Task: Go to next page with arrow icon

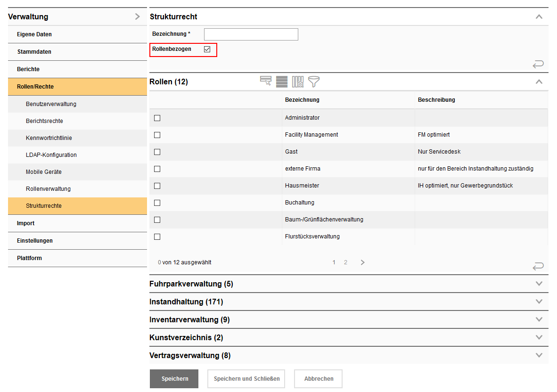Action: (x=362, y=262)
